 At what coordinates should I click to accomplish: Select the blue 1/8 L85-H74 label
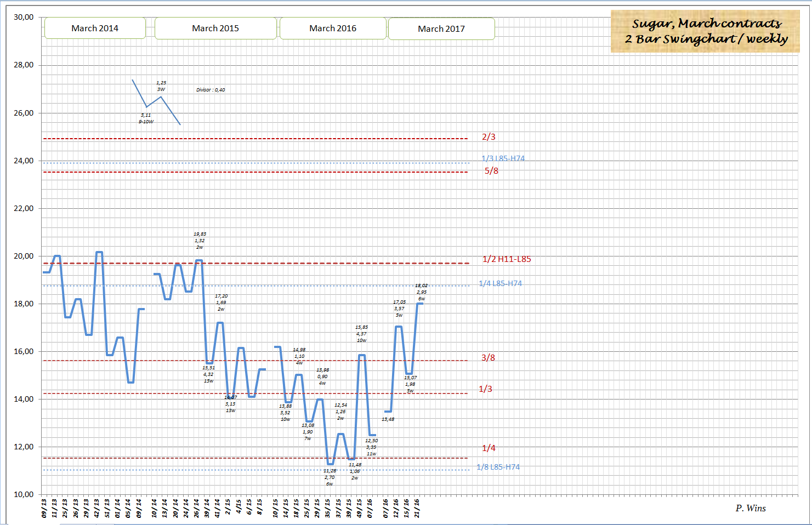[x=498, y=467]
